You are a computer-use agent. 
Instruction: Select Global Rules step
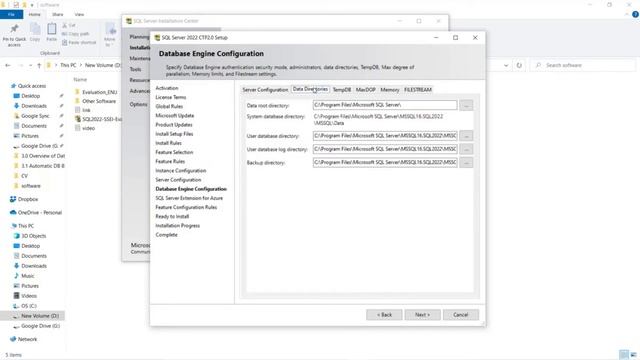point(169,107)
